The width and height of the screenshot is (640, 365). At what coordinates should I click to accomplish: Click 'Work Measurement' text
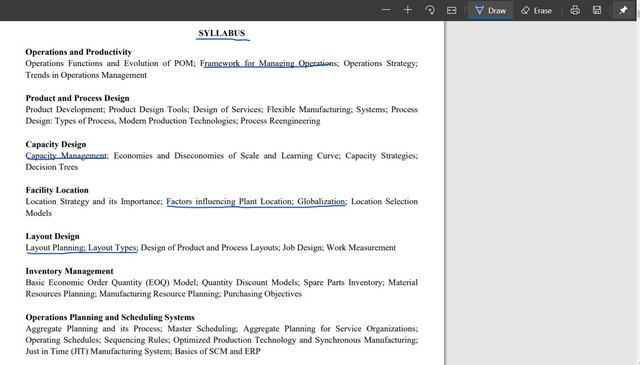361,247
